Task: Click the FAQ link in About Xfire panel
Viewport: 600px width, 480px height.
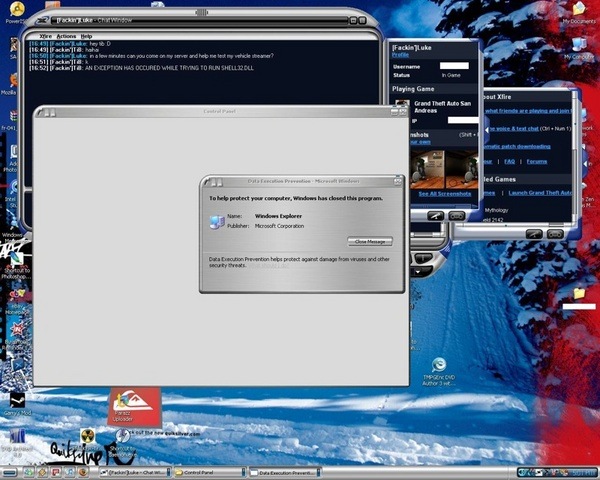Action: click(x=509, y=162)
